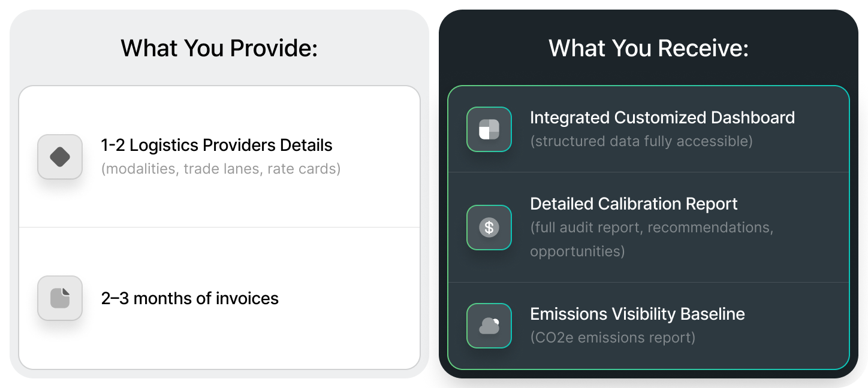Click the white card containing provided items
The width and height of the screenshot is (868, 388).
tap(219, 228)
